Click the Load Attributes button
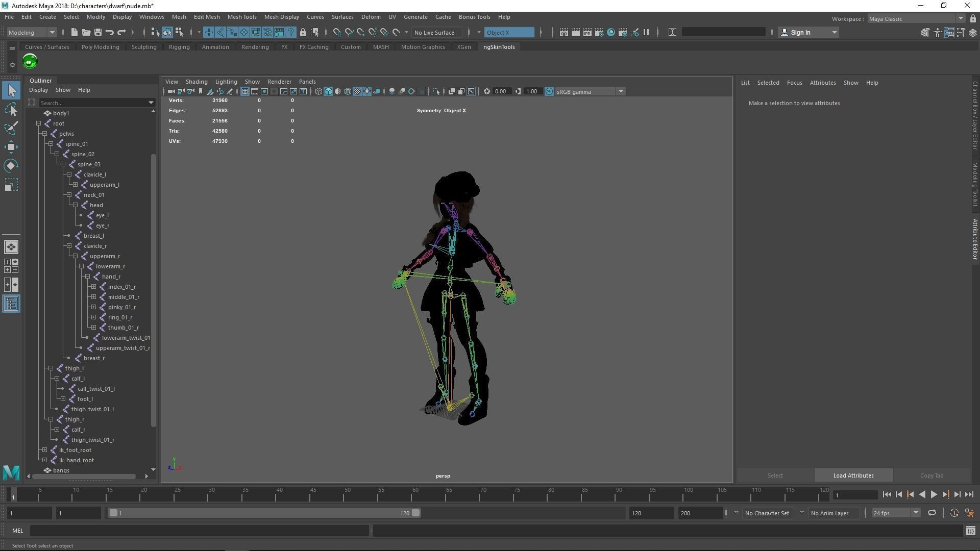This screenshot has width=980, height=551. click(853, 475)
